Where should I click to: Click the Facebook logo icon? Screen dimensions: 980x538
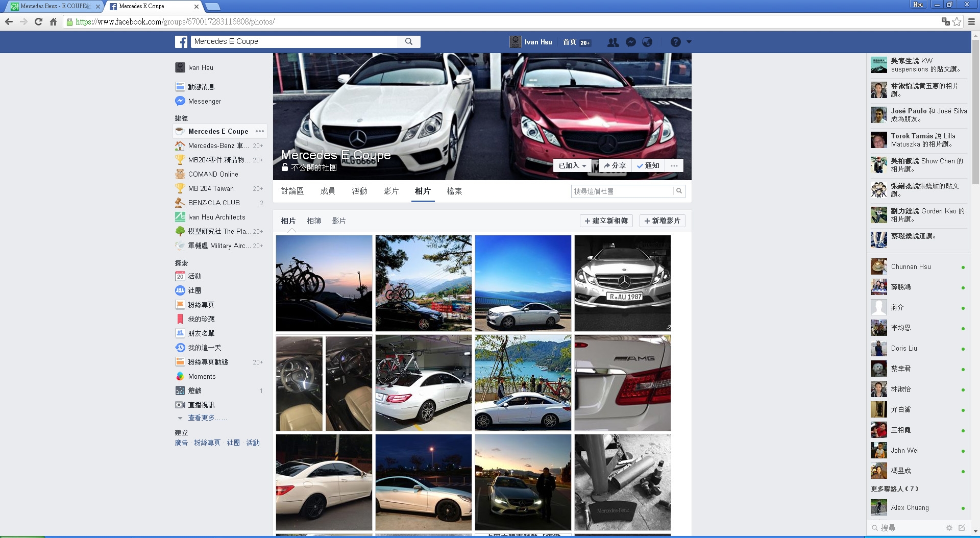pos(181,42)
